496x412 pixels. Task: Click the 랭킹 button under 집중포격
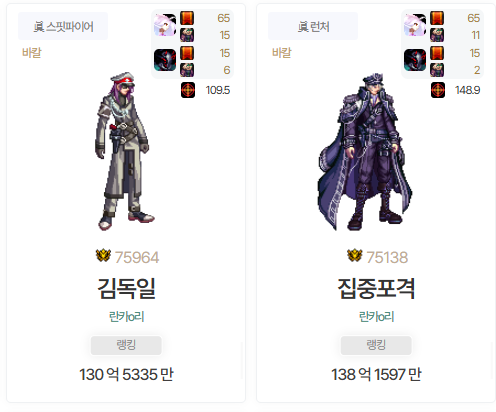(376, 345)
